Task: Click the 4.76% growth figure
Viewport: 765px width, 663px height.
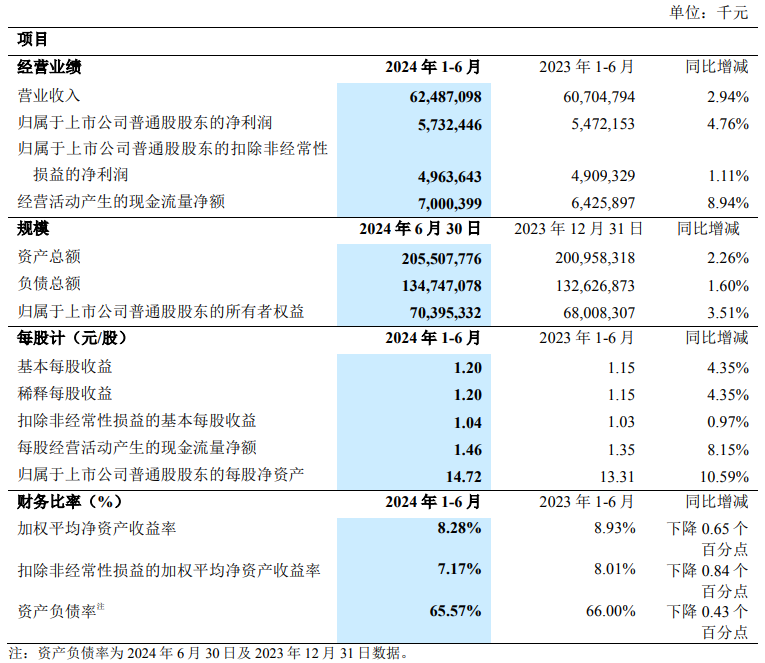Action: [x=728, y=124]
